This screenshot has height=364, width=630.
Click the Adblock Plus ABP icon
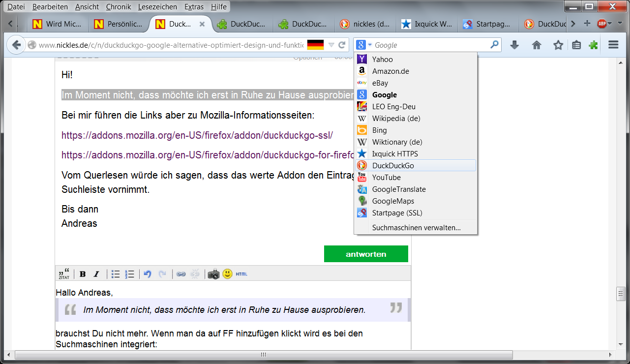coord(601,24)
